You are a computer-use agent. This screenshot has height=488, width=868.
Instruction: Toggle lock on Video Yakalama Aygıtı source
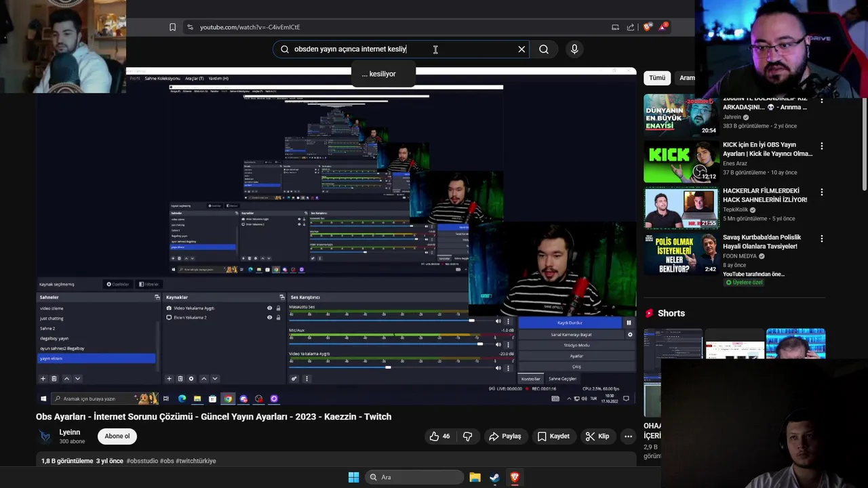(278, 308)
